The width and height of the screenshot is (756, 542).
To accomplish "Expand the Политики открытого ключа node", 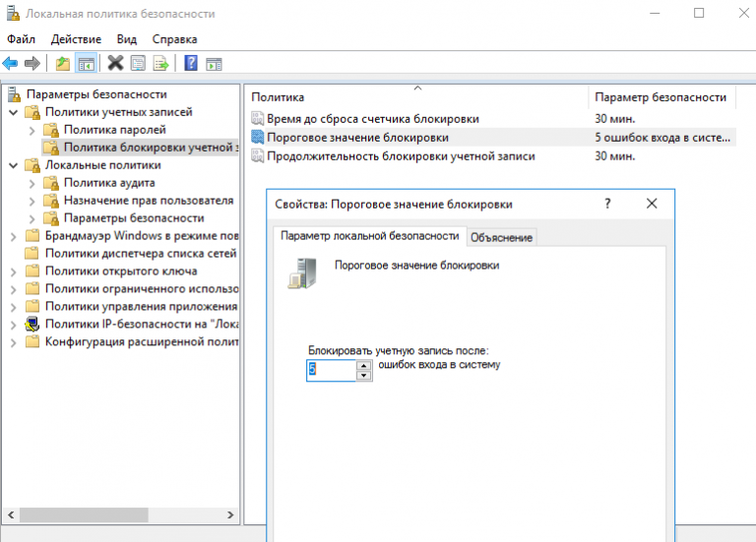I will [12, 271].
